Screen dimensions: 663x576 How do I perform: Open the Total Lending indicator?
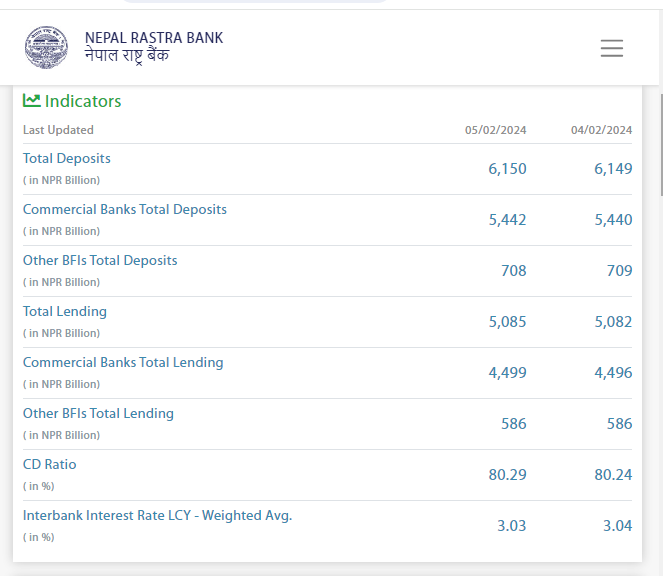(x=65, y=311)
